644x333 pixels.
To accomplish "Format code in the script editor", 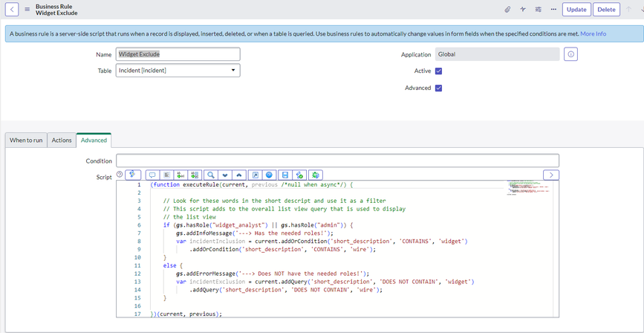I will coord(166,175).
